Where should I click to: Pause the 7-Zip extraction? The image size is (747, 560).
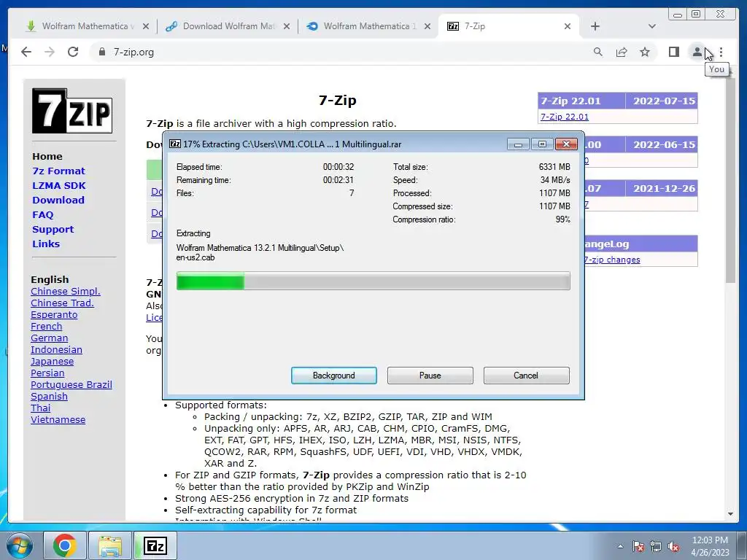pyautogui.click(x=430, y=376)
